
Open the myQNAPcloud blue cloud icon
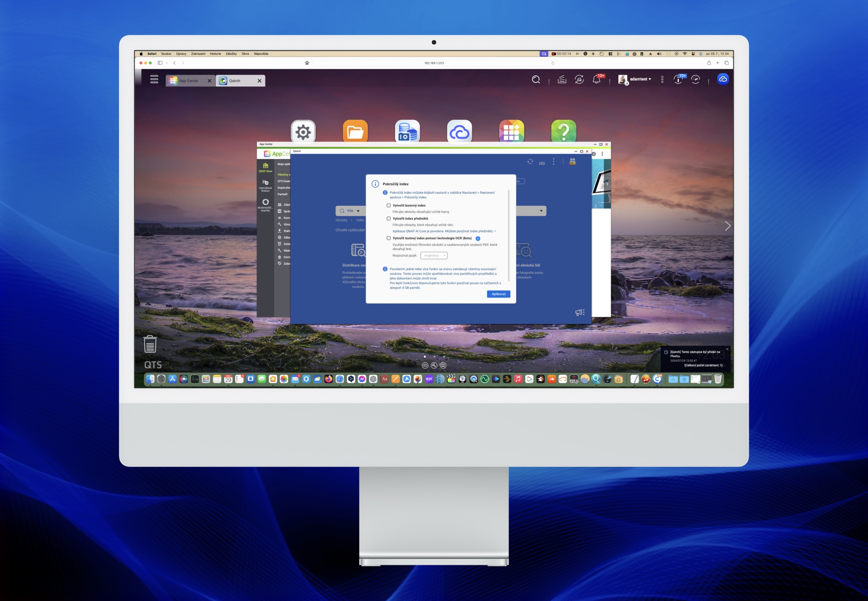[723, 79]
